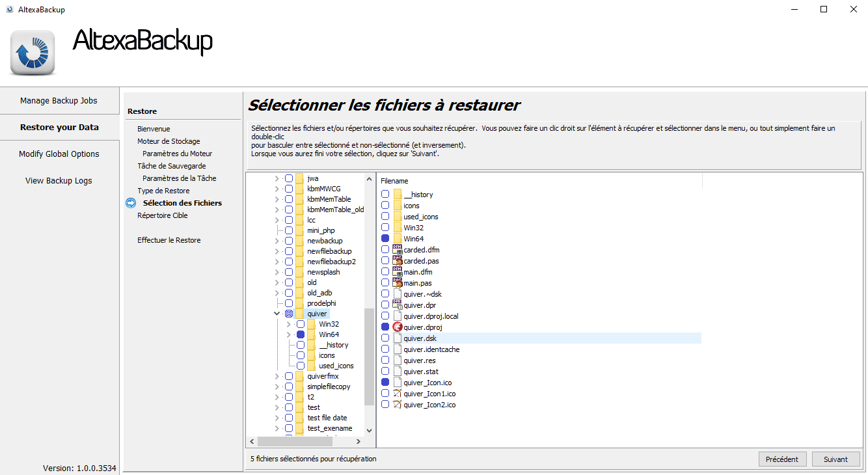Uncheck the quiver_Icon.ico checkbox

tap(385, 382)
